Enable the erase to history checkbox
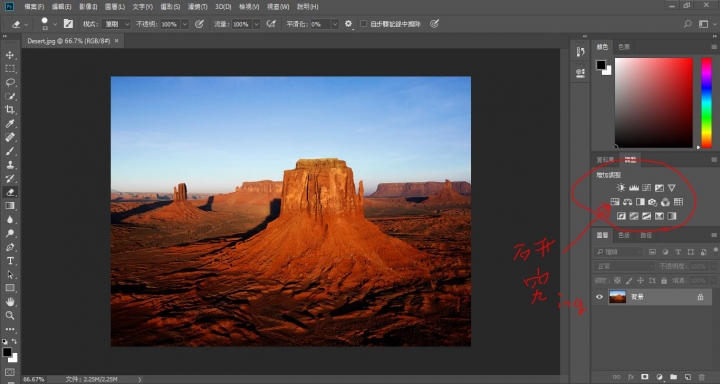This screenshot has height=384, width=720. (x=363, y=24)
